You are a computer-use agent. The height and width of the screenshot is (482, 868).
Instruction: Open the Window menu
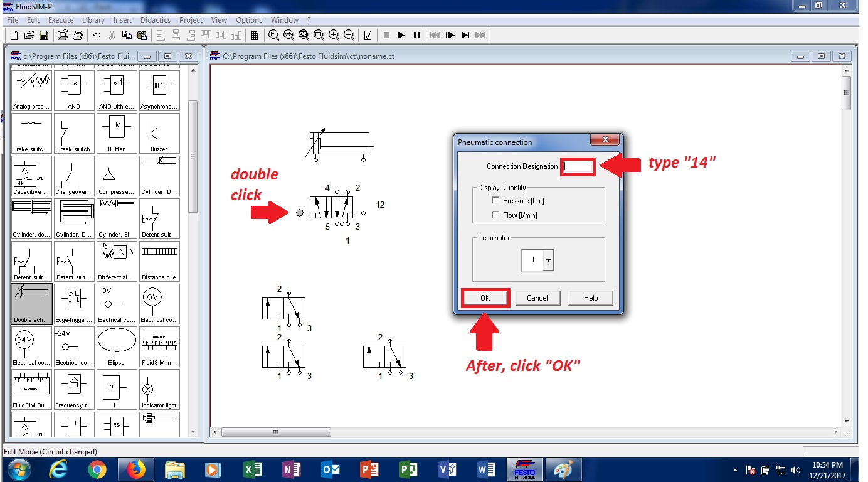pyautogui.click(x=285, y=20)
